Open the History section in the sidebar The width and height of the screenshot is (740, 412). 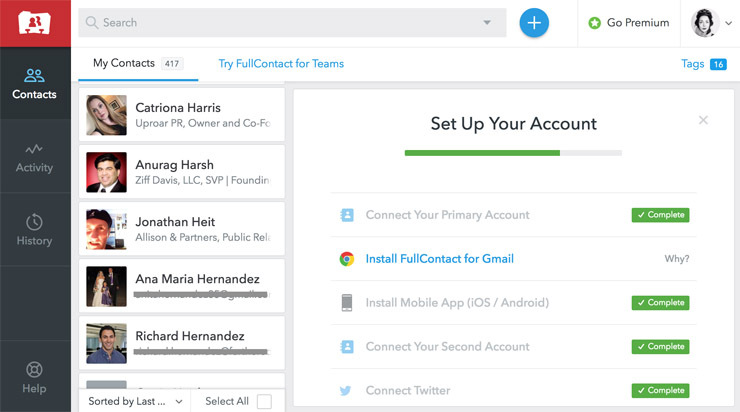[x=34, y=230]
